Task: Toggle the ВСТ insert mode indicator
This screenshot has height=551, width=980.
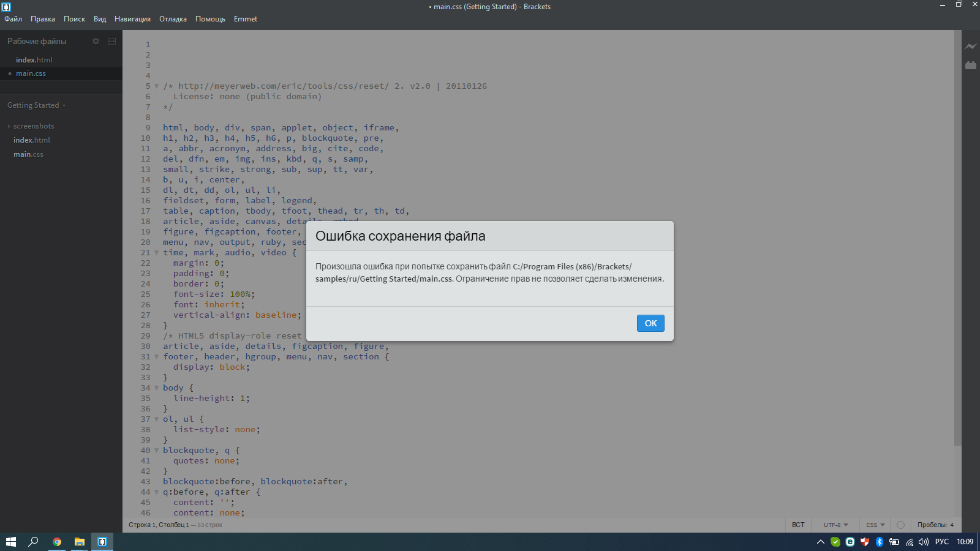Action: (x=798, y=525)
